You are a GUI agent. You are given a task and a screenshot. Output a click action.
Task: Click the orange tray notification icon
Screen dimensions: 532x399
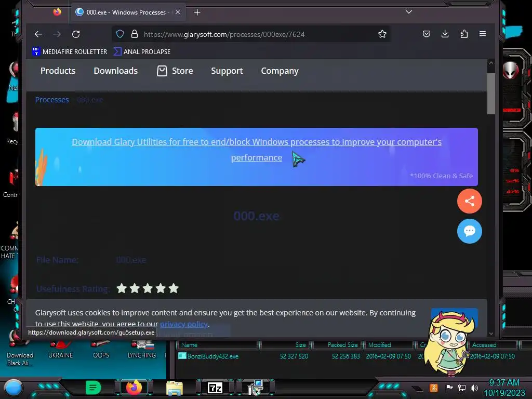coord(434,388)
